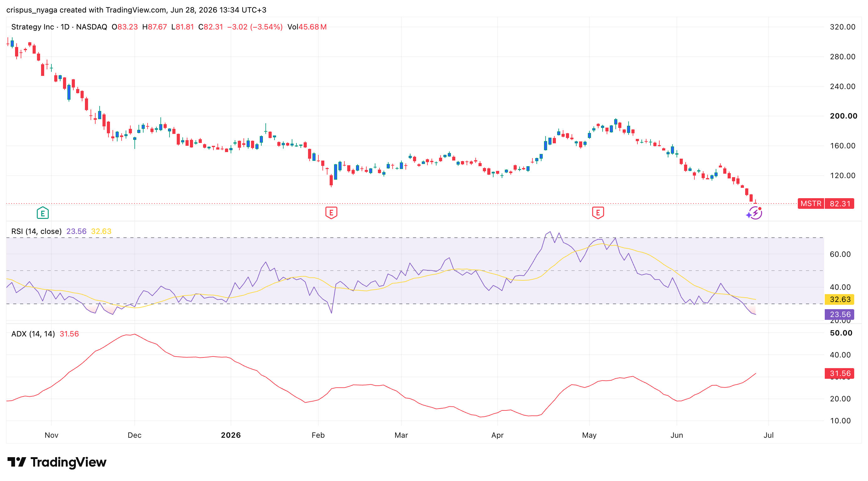This screenshot has width=868, height=481.
Task: Click the red earnings E icon in May
Action: coord(598,213)
